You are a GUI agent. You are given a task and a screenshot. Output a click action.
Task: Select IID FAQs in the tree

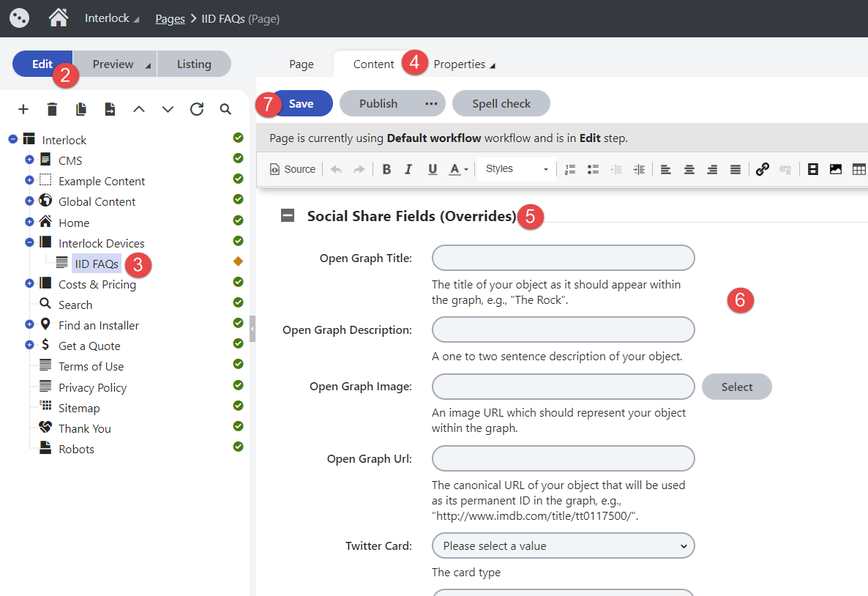coord(97,264)
